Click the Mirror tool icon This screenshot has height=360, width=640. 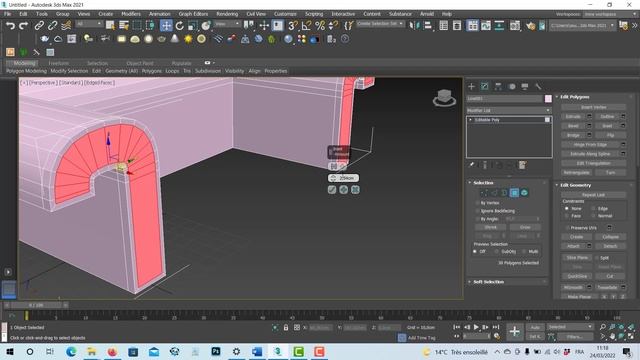click(x=414, y=26)
